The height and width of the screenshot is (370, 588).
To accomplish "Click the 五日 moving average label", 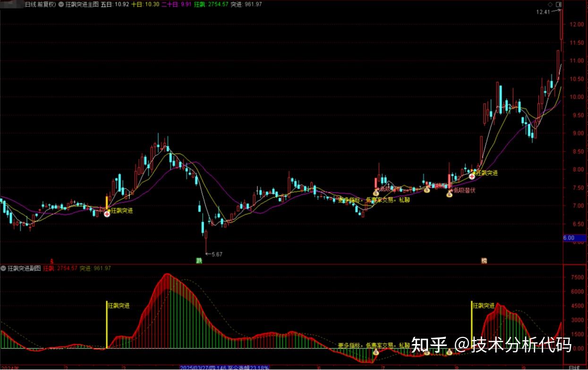I will click(116, 4).
